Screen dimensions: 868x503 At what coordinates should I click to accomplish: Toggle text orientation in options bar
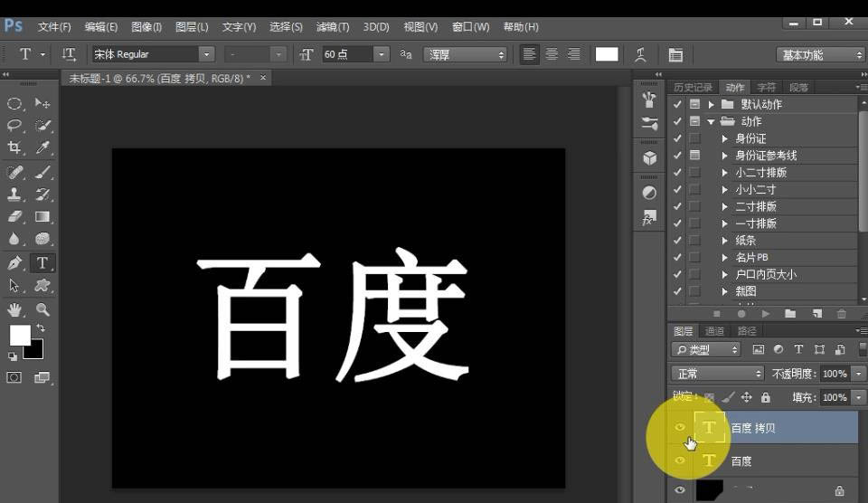[69, 54]
